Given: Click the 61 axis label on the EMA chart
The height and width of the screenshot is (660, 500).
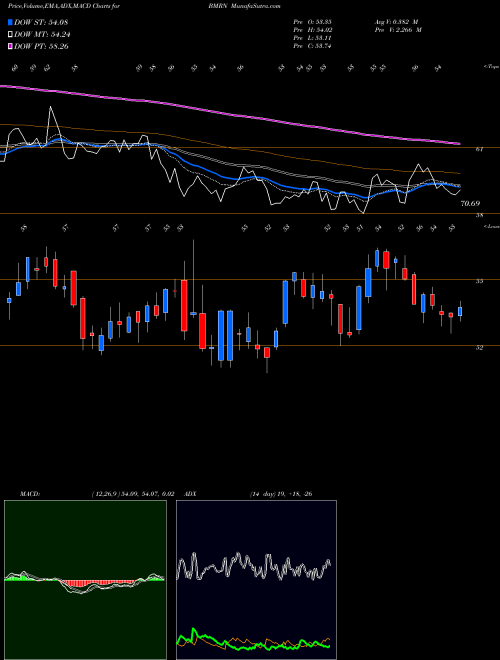Looking at the screenshot, I should pos(481,149).
